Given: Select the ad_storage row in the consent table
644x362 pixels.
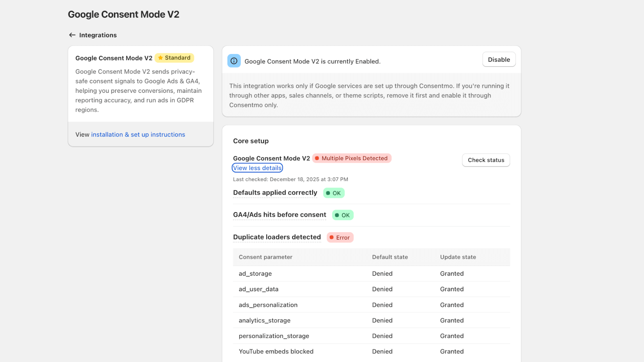Looking at the screenshot, I should coord(371,273).
